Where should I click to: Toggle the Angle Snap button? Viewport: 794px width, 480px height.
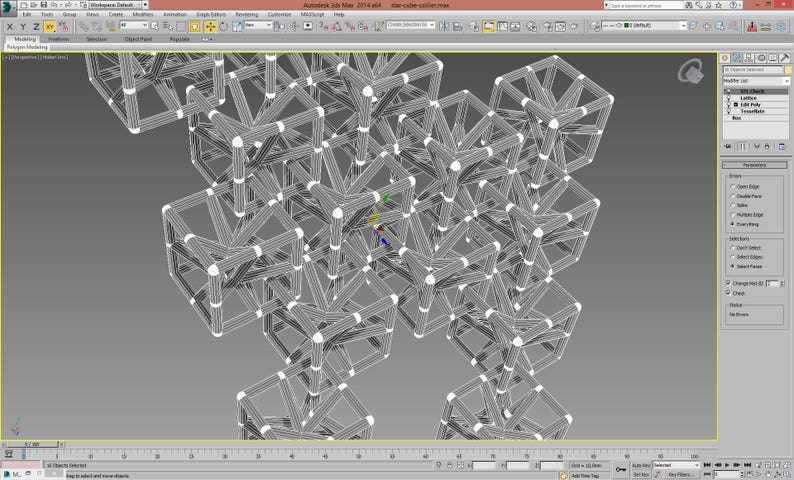click(337, 26)
